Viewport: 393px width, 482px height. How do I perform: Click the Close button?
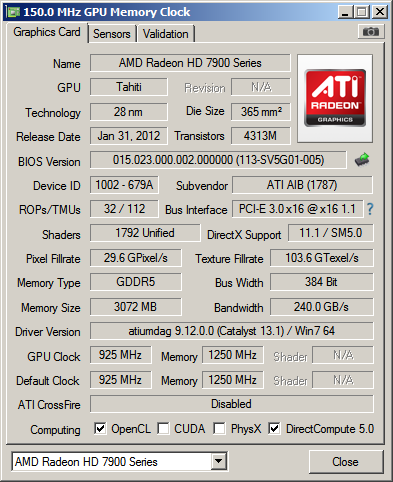[x=346, y=462]
